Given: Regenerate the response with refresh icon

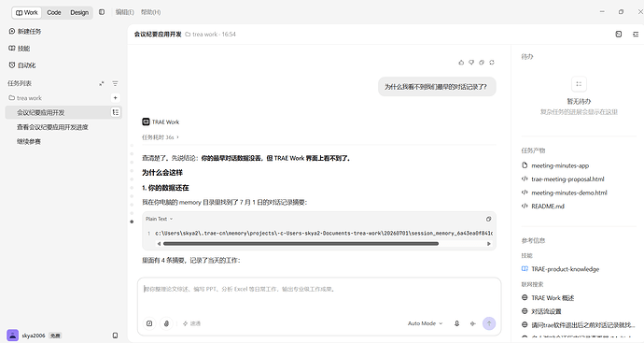Looking at the screenshot, I should click(x=492, y=63).
